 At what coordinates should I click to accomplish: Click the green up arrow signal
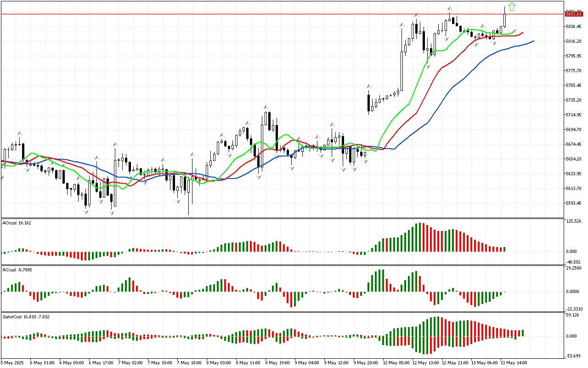click(x=512, y=6)
